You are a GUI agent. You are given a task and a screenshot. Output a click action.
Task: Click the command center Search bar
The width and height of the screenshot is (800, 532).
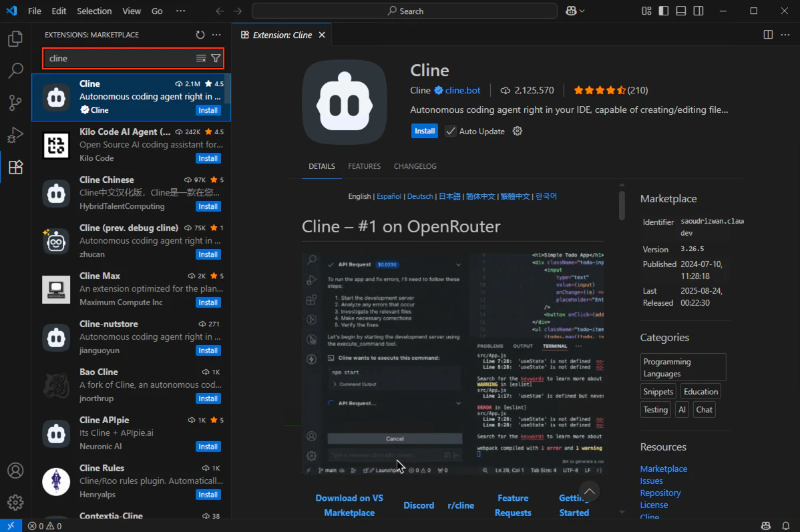(x=405, y=11)
